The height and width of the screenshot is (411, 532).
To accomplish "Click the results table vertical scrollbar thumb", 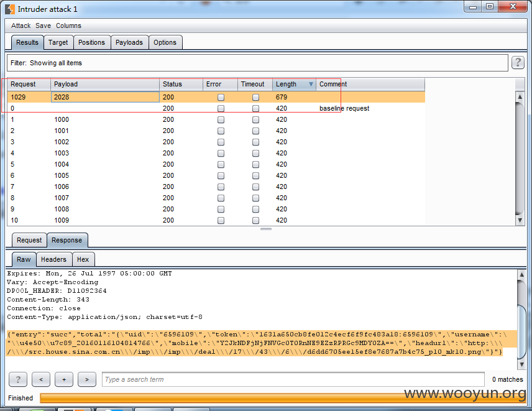I will 520,158.
